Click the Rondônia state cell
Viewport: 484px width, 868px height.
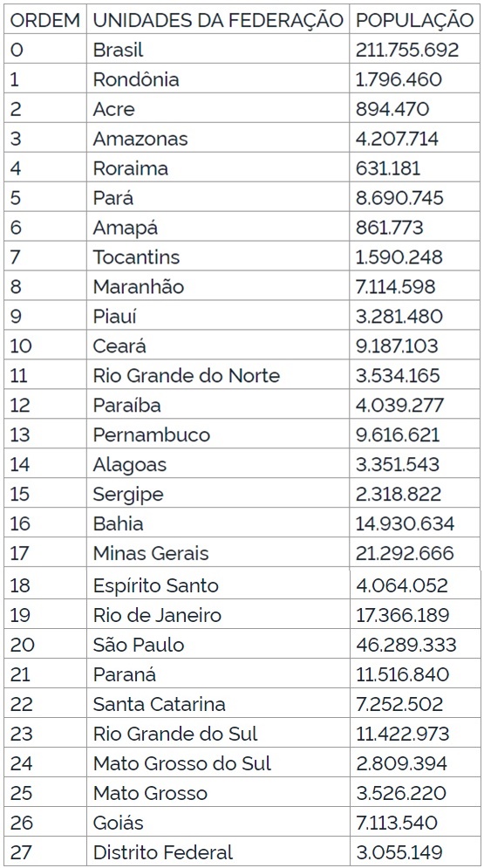218,79
